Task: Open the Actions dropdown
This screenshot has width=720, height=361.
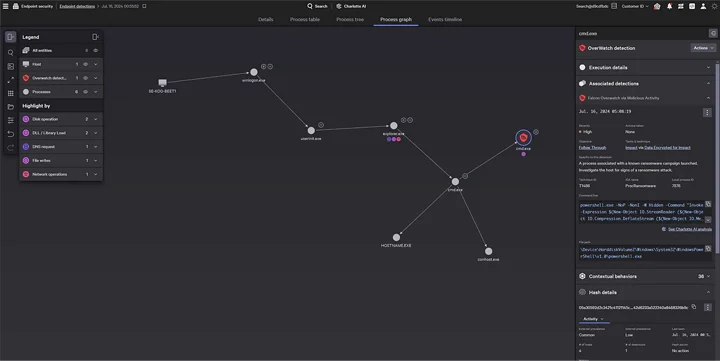Action: pyautogui.click(x=703, y=48)
